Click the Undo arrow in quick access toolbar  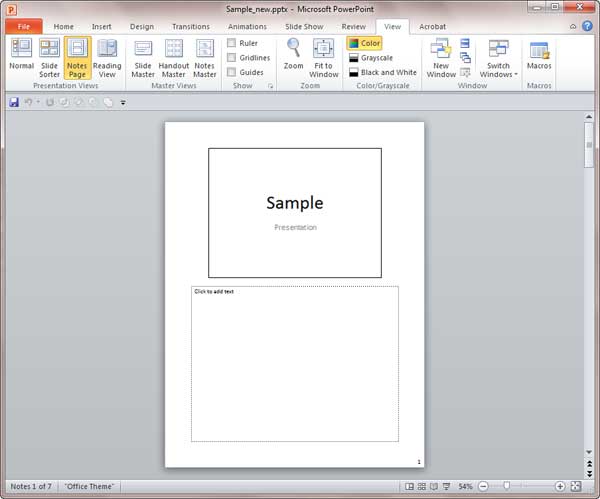28,102
